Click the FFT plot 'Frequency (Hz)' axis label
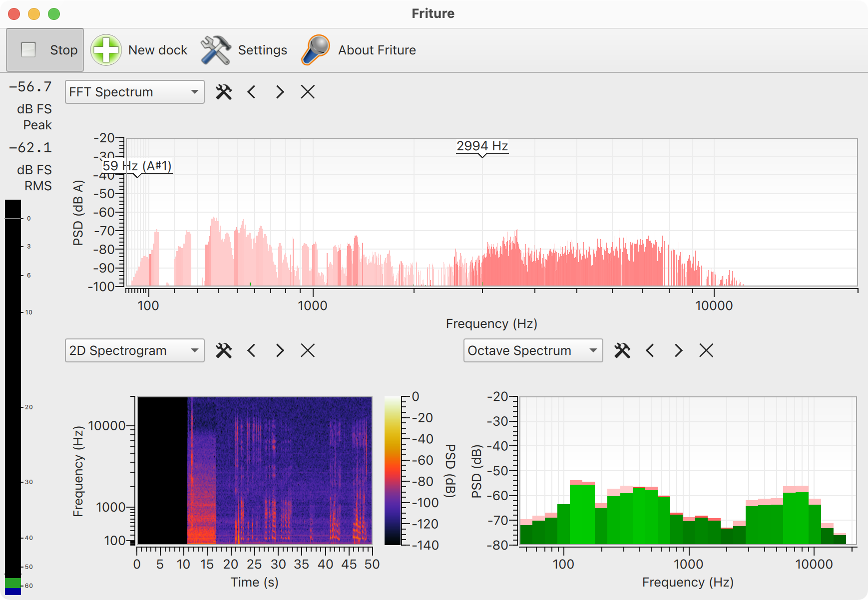 tap(491, 323)
